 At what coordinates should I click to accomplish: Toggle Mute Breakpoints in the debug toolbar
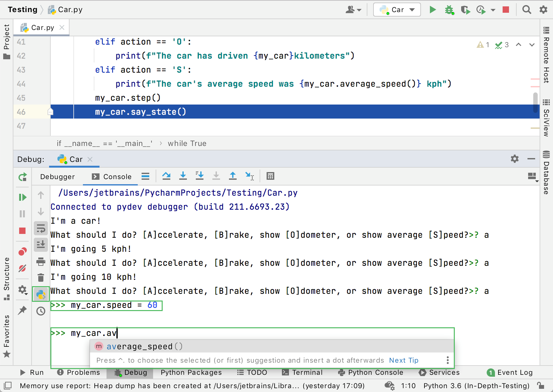click(22, 268)
